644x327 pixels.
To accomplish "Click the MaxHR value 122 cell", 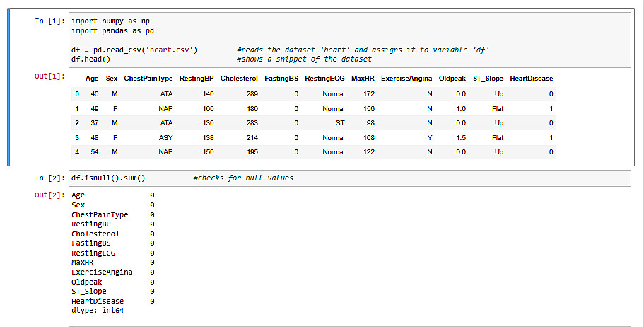I will point(369,152).
